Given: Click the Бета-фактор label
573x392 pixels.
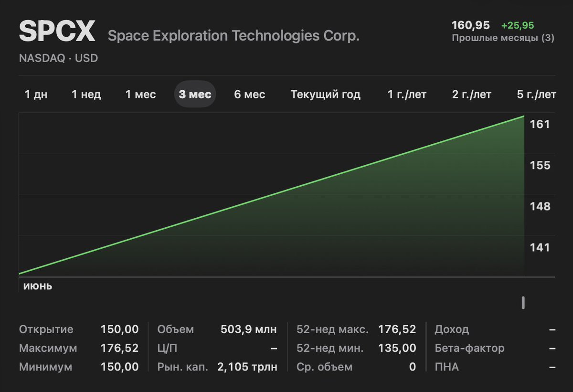Looking at the screenshot, I should (x=469, y=348).
